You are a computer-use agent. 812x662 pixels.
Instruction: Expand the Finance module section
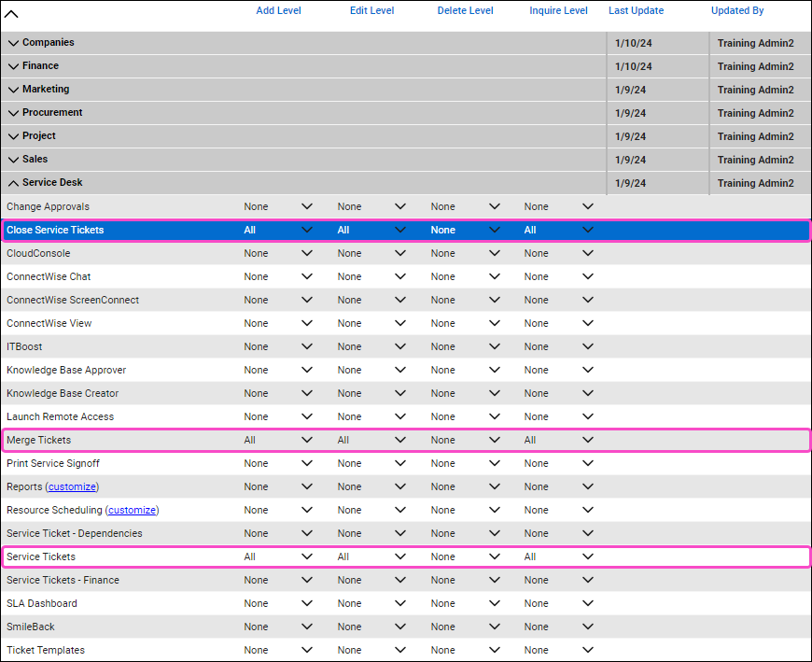(13, 66)
